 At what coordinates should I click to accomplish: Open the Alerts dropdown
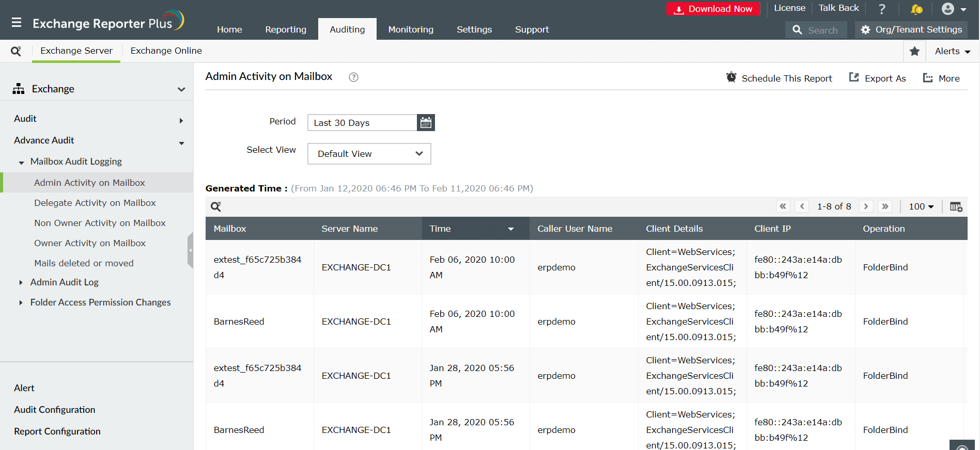953,51
